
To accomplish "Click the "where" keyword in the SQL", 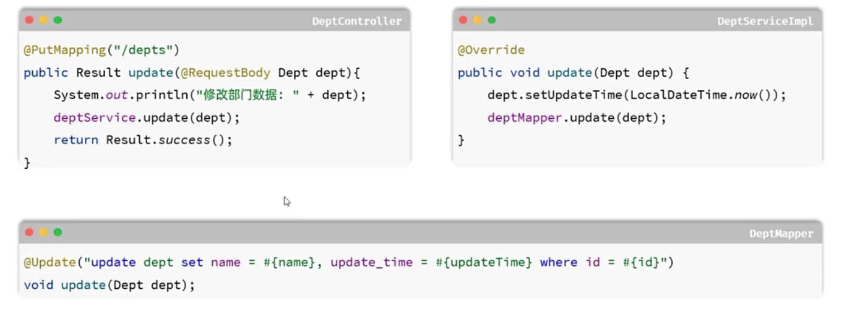I will click(x=558, y=263).
